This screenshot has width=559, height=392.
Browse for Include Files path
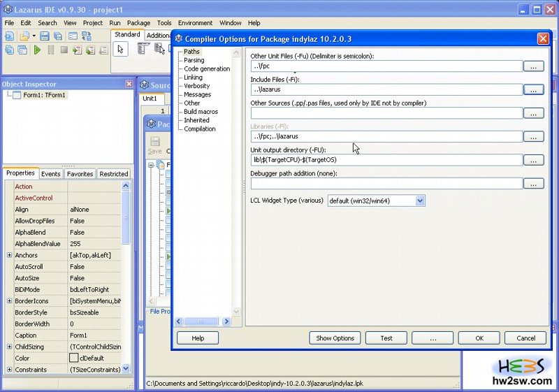click(x=533, y=90)
